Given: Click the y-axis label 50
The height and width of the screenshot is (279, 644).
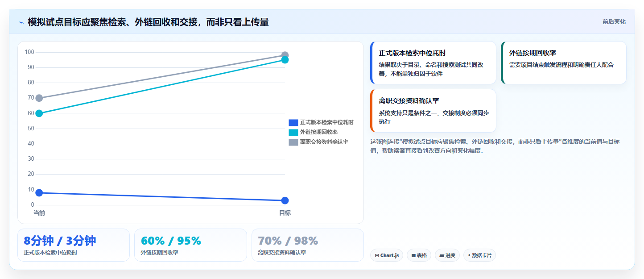Looking at the screenshot, I should point(31,129).
